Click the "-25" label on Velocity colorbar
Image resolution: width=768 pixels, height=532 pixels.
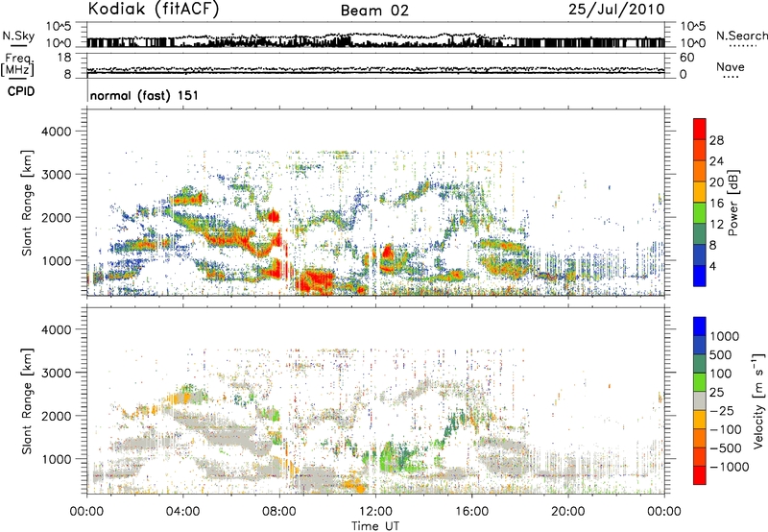coord(722,410)
